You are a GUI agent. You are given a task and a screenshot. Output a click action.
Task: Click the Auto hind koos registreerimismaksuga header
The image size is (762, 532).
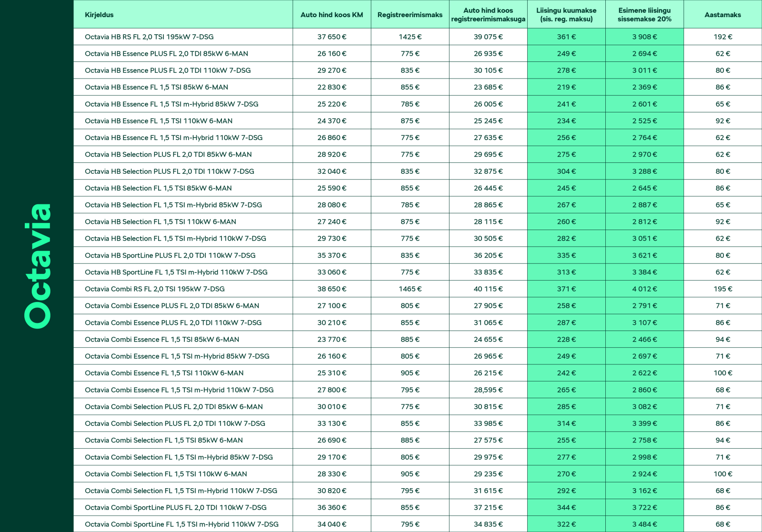pyautogui.click(x=488, y=15)
